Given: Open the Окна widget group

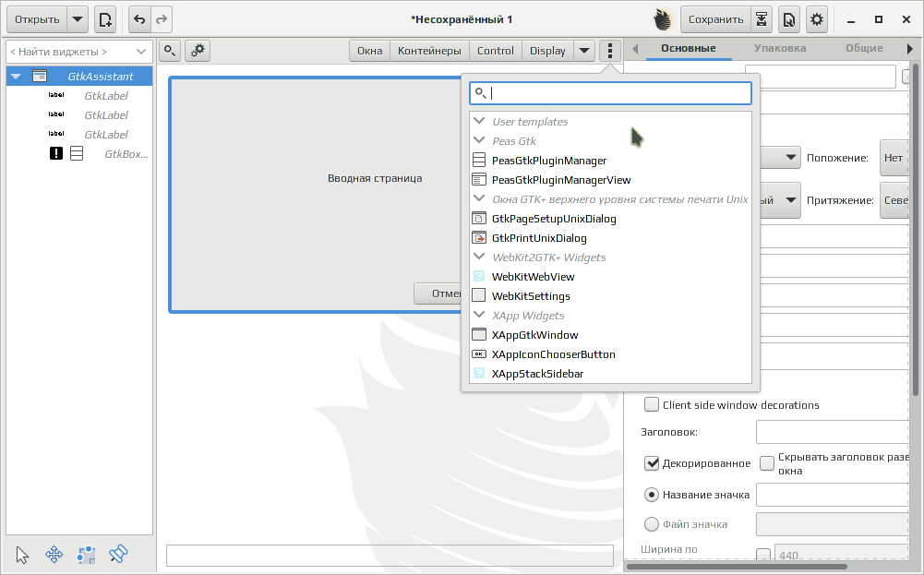Looking at the screenshot, I should pyautogui.click(x=369, y=51).
